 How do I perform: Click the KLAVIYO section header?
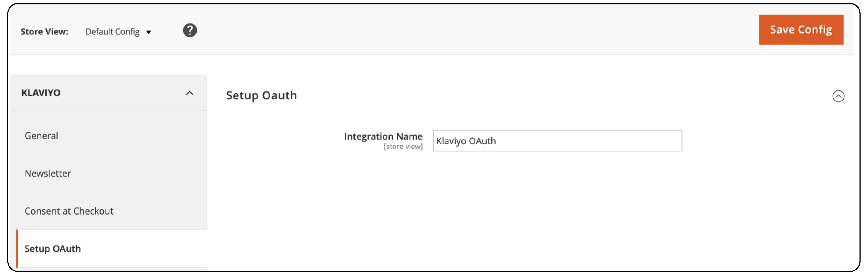click(x=41, y=93)
